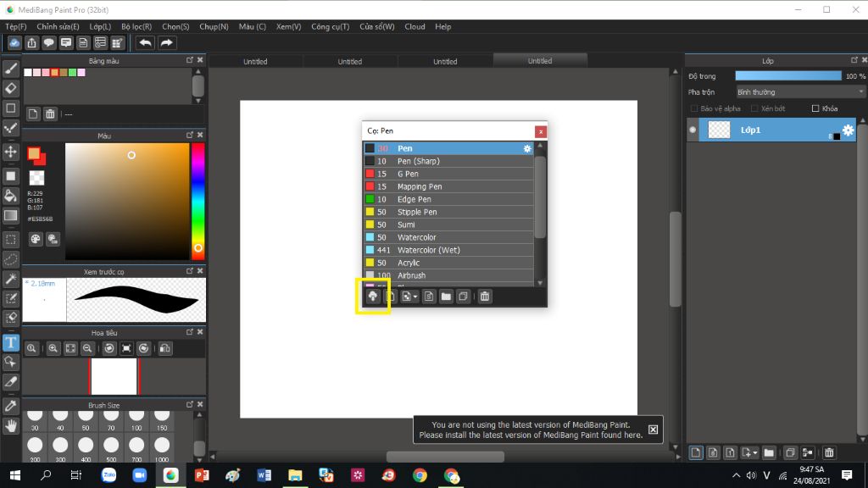Open the Pha trộn blend mode dropdown
Screen dimensions: 868x488
800,92
